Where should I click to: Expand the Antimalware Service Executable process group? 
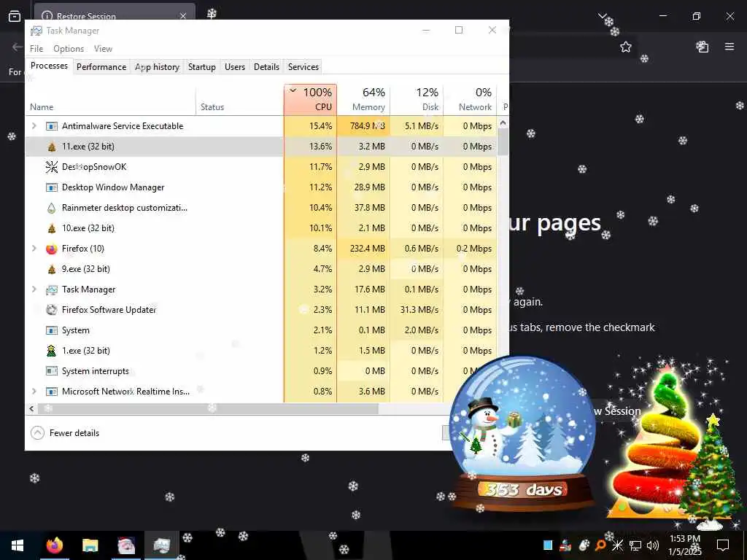tap(34, 126)
